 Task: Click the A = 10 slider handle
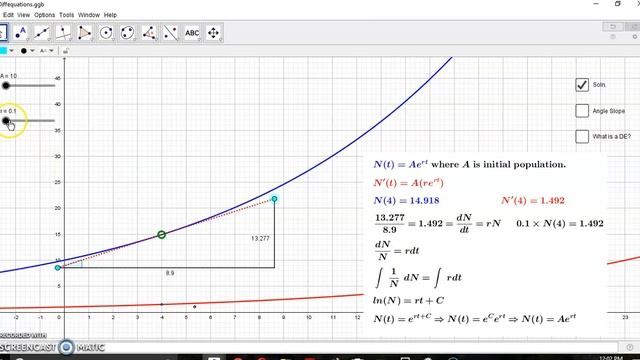click(6, 86)
